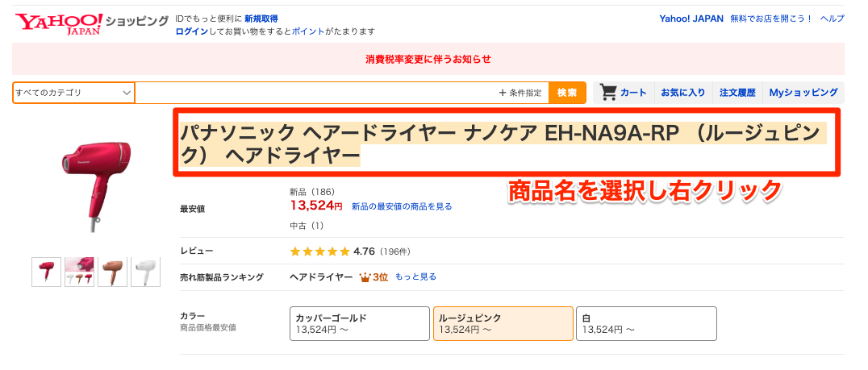This screenshot has width=868, height=370.
Task: Click the もっと見る ranking link
Action: (415, 276)
